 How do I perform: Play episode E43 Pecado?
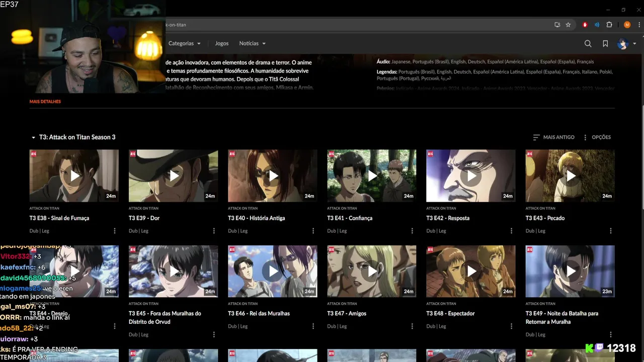point(570,176)
